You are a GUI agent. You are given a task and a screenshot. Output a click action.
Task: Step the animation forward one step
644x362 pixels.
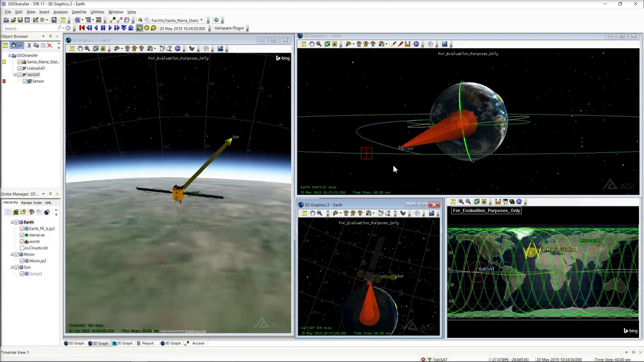coord(117,28)
